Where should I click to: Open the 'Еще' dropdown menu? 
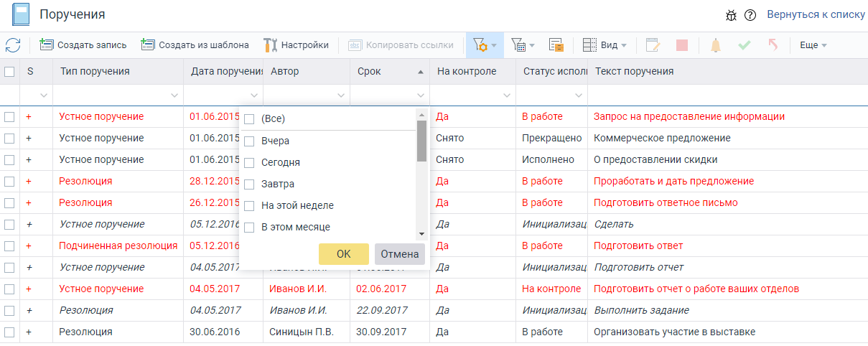pyautogui.click(x=813, y=45)
